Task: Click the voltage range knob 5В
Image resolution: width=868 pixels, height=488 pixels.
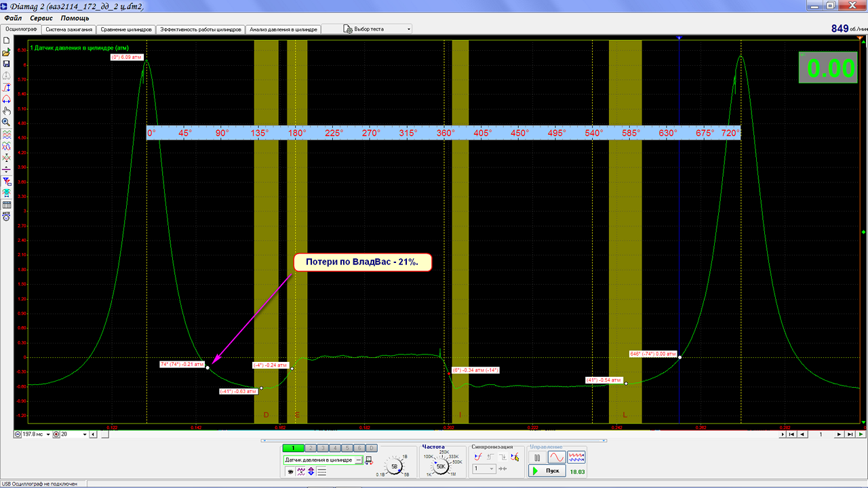Action: pos(394,466)
